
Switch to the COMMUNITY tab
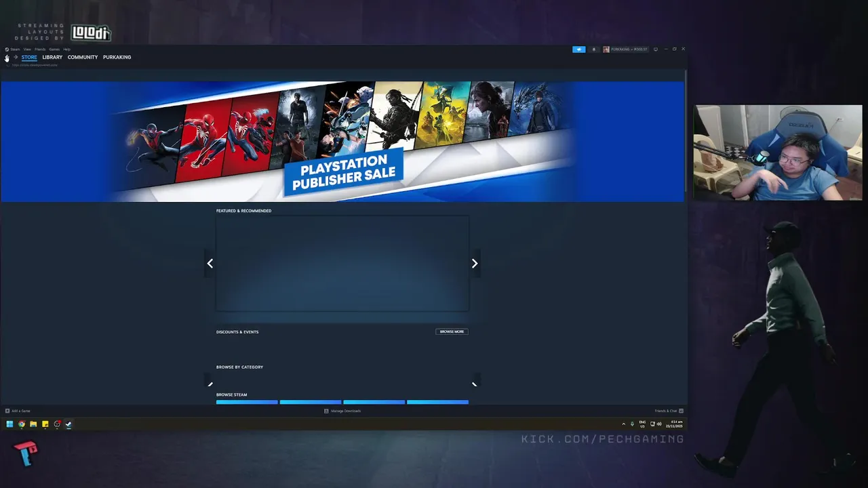click(83, 58)
